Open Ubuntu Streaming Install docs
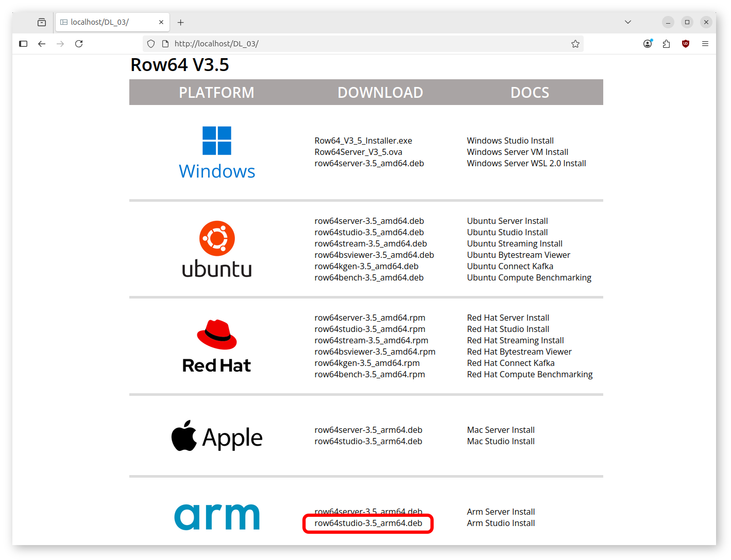This screenshot has height=560, width=731. click(x=515, y=243)
